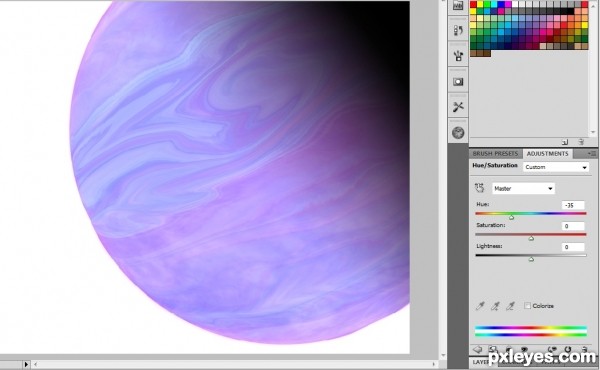Open the Master channel dropdown
Screen dimensions: 600x370
(x=523, y=188)
